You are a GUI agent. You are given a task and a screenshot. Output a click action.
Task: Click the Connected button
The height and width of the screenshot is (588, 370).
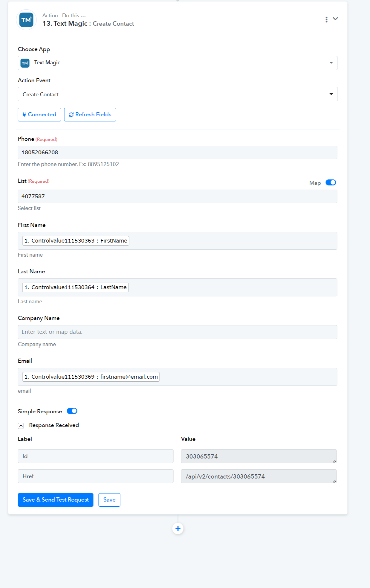(x=39, y=115)
